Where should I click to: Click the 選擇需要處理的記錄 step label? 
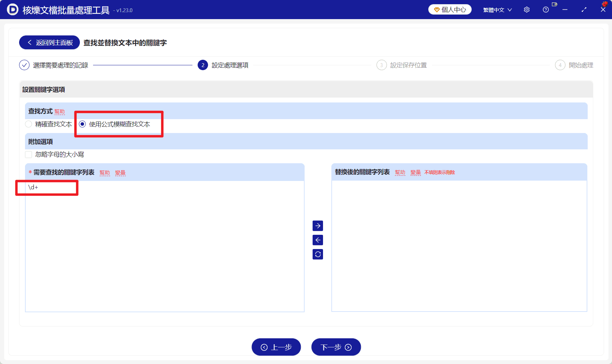pos(60,65)
